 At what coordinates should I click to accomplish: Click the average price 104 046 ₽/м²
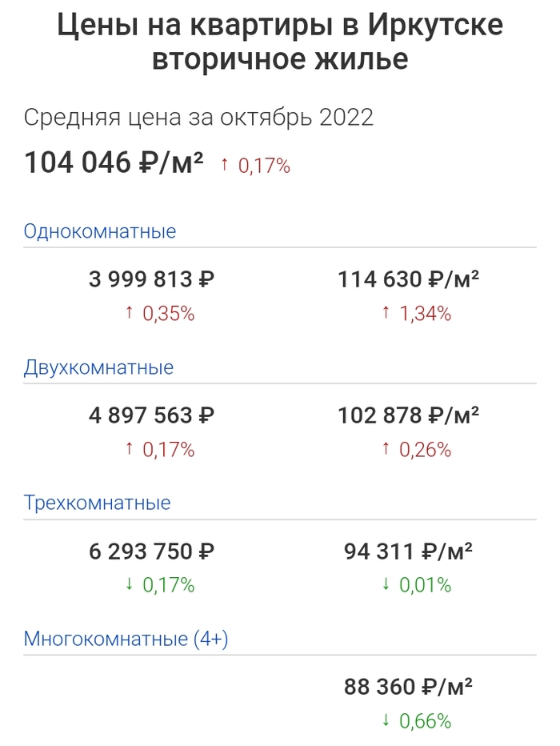114,163
